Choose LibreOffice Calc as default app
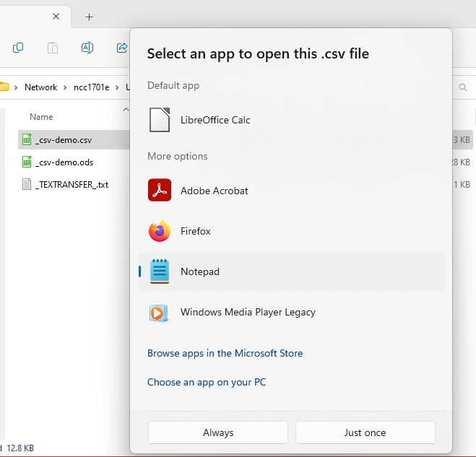The width and height of the screenshot is (476, 457). pyautogui.click(x=291, y=120)
